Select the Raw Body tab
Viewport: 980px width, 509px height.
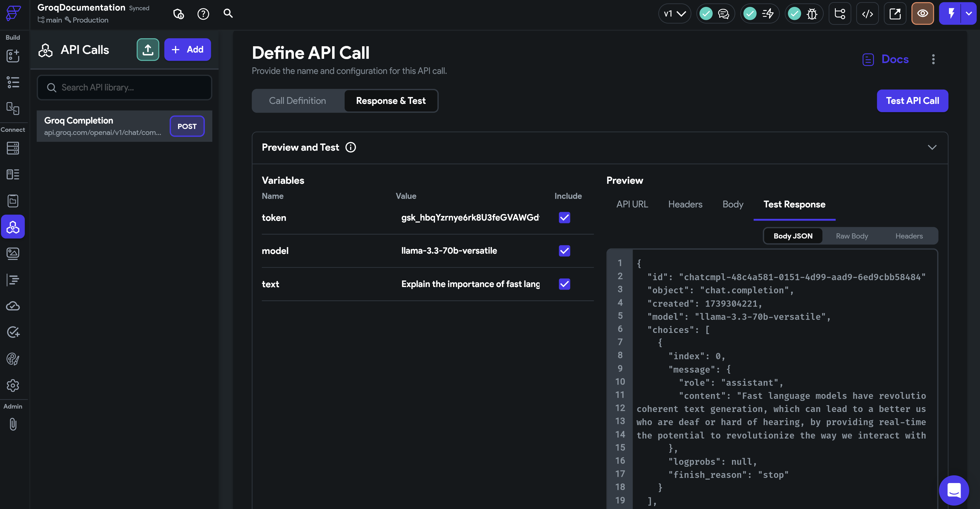click(852, 236)
